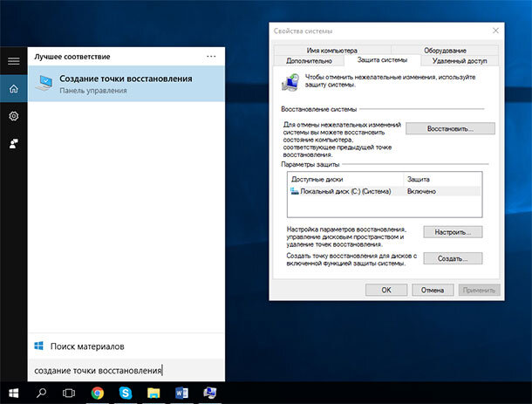
Task: Click the Применить button
Action: click(x=479, y=290)
